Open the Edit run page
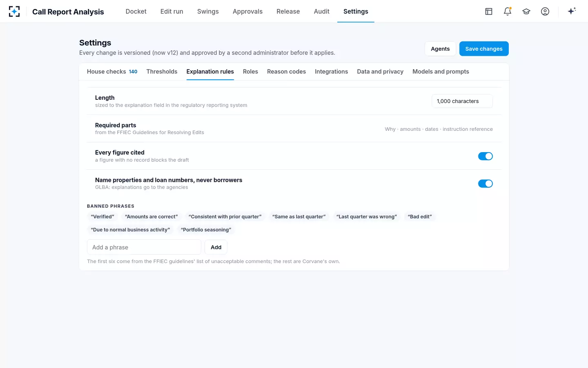 (172, 11)
